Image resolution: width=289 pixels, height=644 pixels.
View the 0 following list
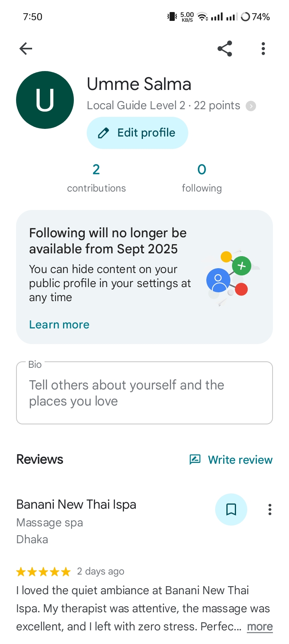[x=201, y=177]
